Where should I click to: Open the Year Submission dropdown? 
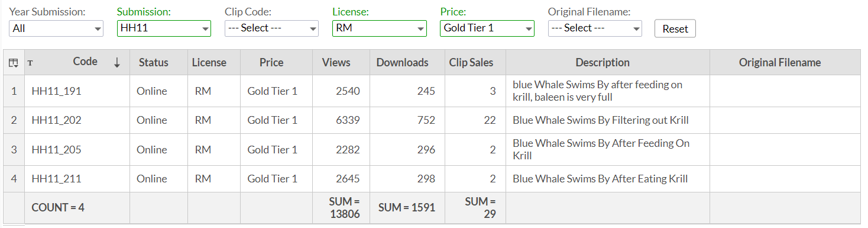point(56,28)
